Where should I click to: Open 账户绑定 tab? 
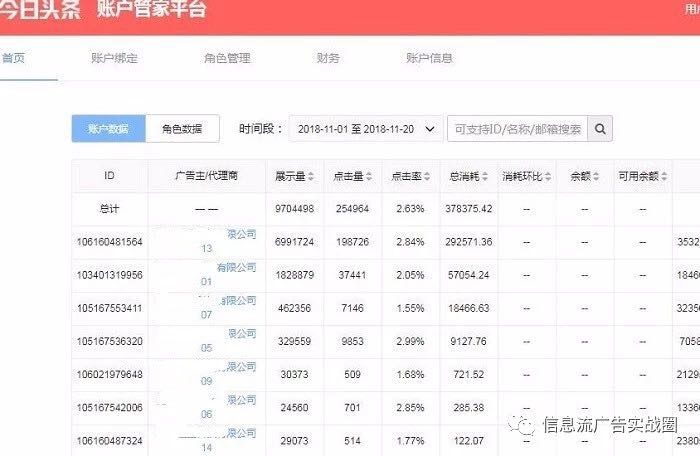point(114,58)
